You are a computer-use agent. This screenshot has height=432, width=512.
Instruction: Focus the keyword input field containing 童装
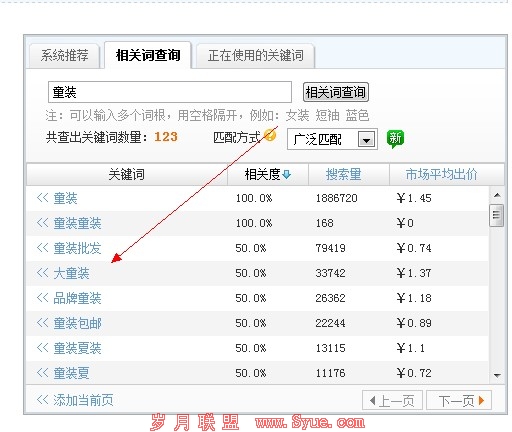click(170, 92)
